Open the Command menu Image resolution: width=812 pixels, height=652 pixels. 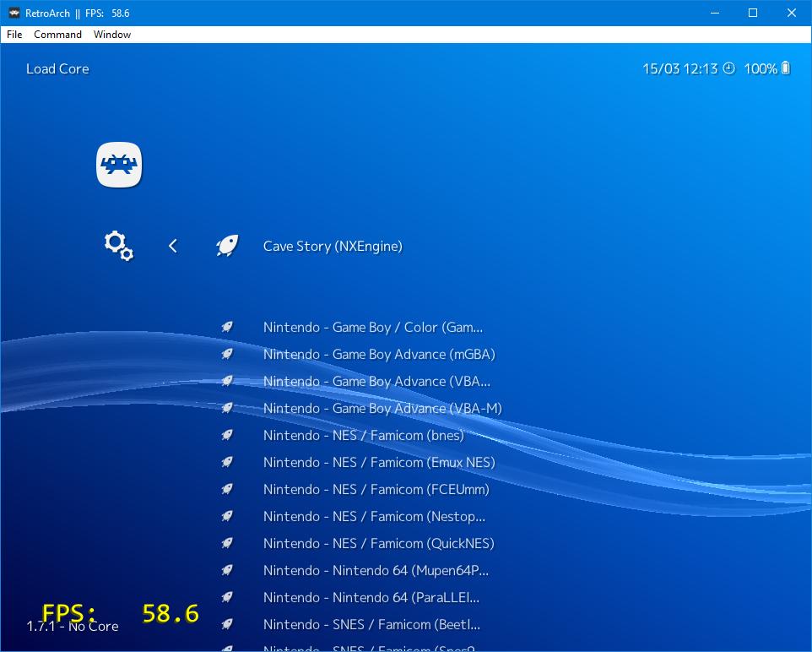point(57,35)
